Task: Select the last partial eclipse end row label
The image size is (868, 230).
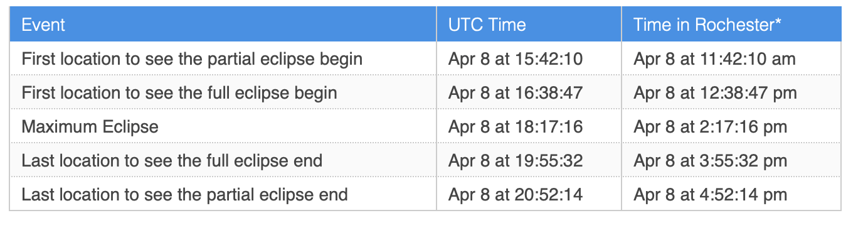Action: [184, 195]
